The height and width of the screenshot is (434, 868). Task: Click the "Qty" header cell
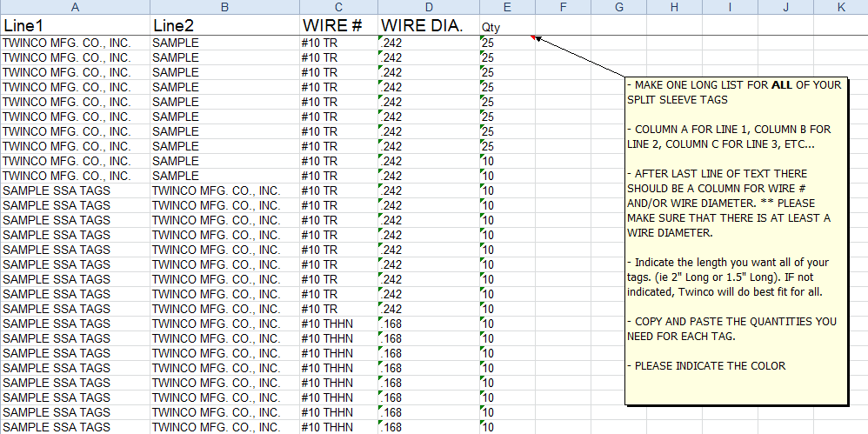click(508, 25)
